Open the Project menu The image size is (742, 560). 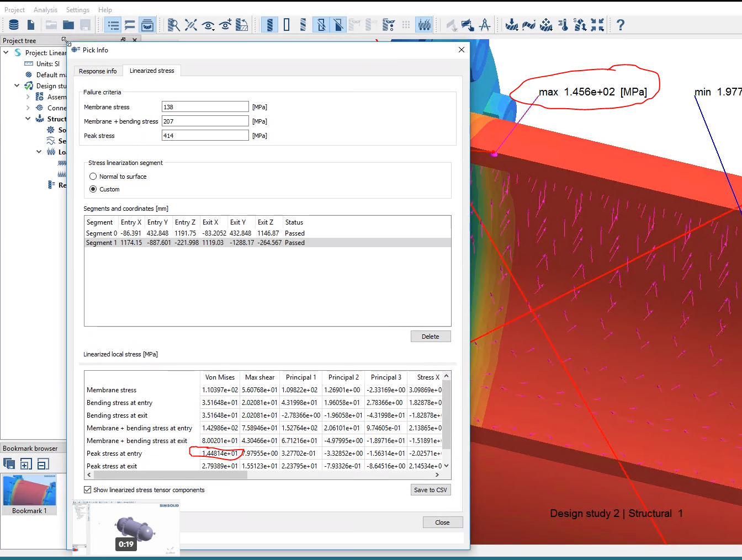14,10
